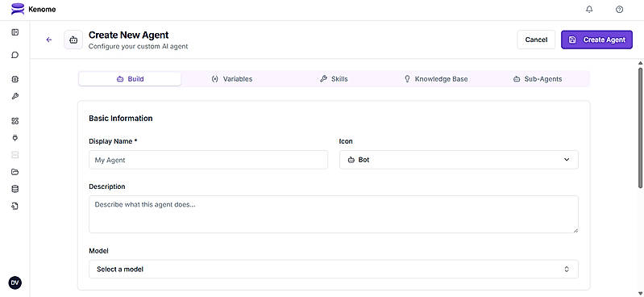Viewport: 644px width, 297px height.
Task: Open the folder icon in sidebar
Action: coord(15,172)
